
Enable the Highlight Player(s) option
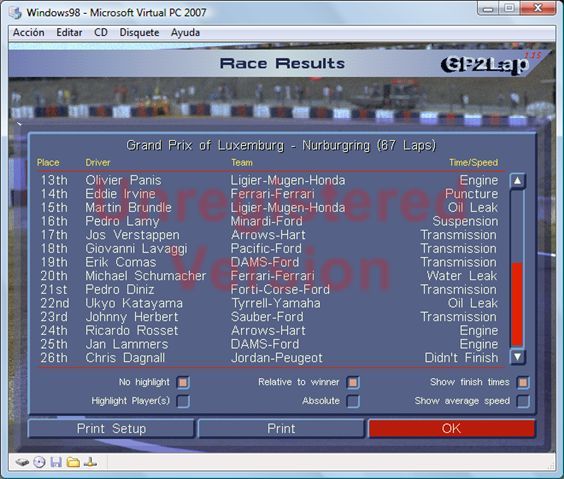tap(183, 401)
